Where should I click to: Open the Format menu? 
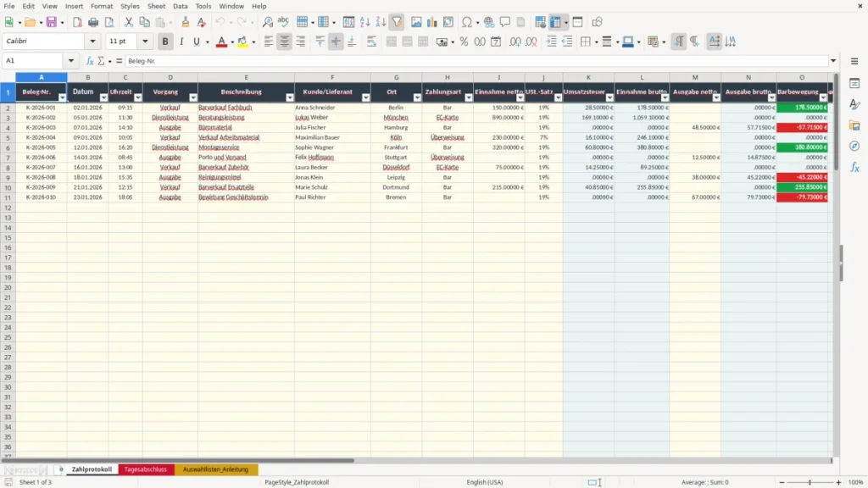coord(102,6)
